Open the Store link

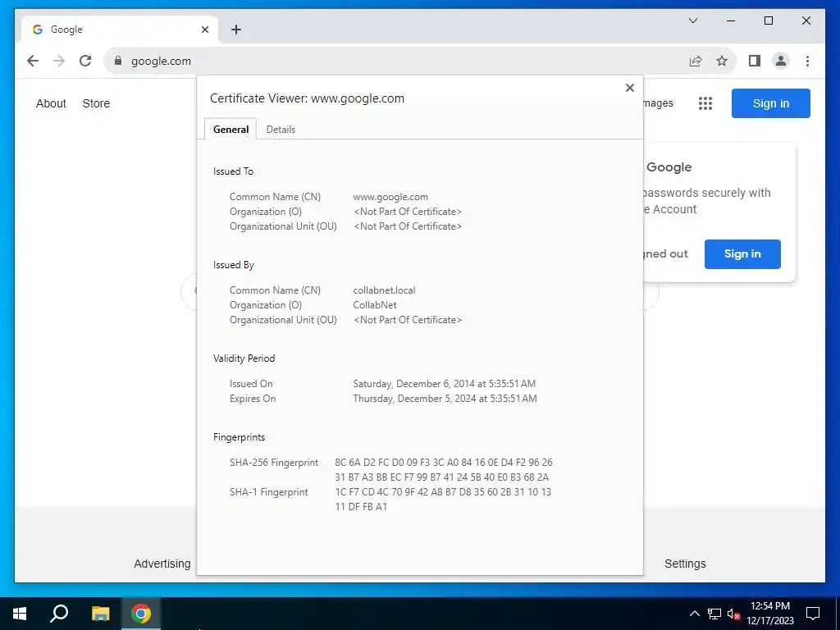(96, 103)
